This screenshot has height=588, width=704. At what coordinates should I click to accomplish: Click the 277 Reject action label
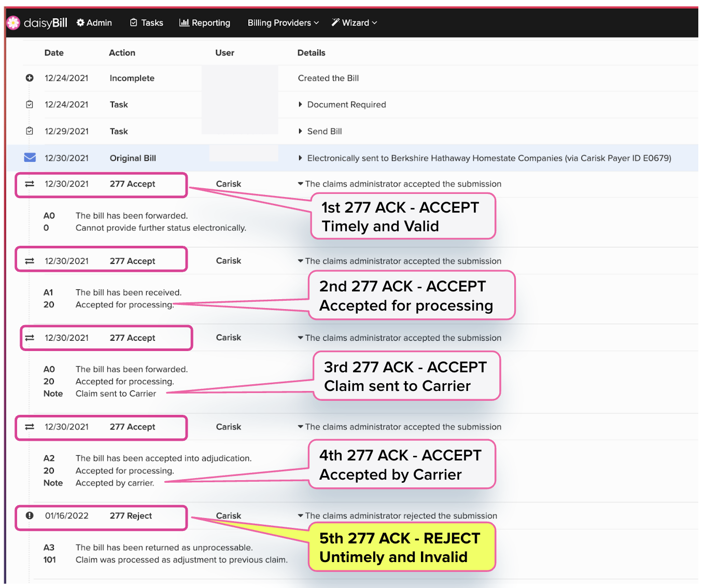(131, 516)
